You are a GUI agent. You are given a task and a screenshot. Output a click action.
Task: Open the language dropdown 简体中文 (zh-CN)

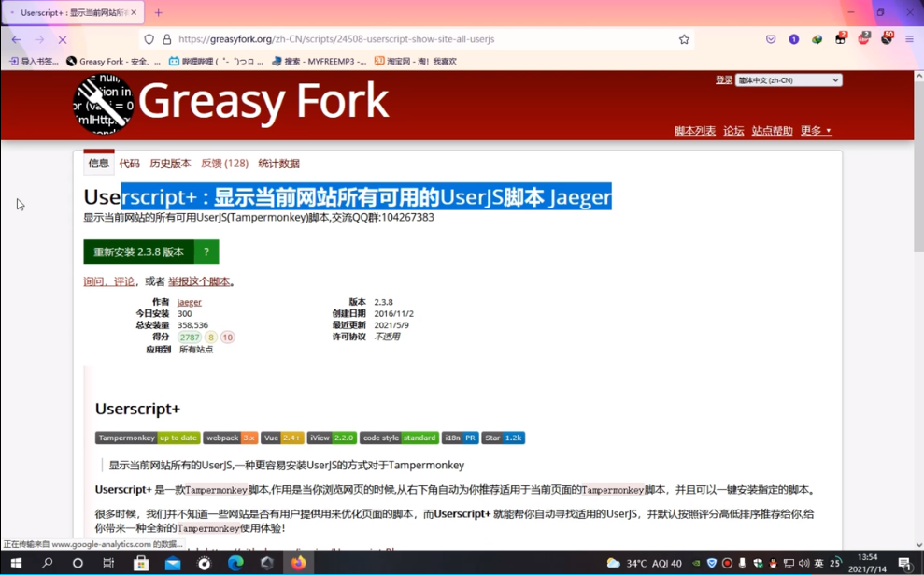(788, 80)
